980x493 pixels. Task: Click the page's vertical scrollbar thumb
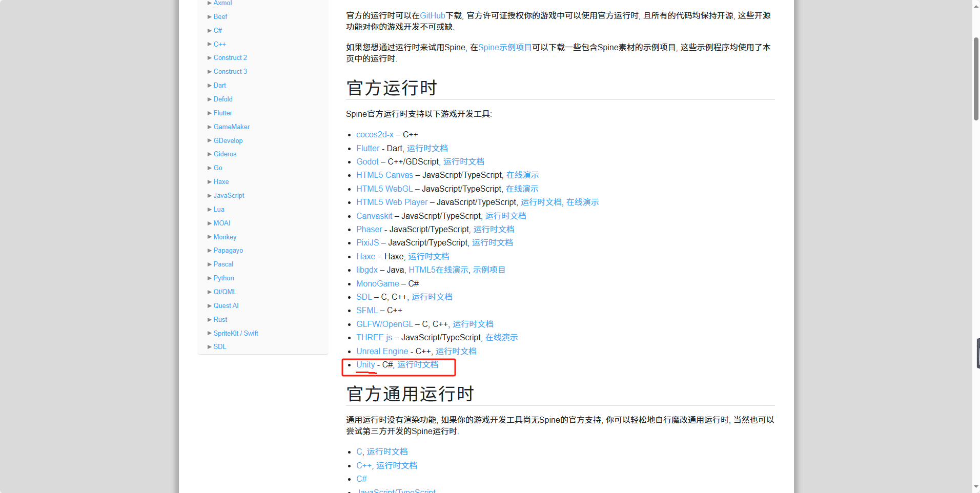coord(976,79)
